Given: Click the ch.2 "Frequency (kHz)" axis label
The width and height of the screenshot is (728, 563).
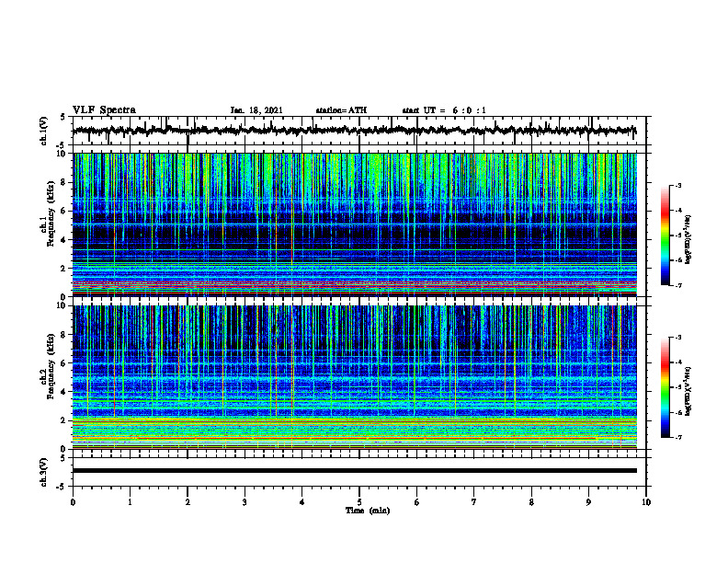Looking at the screenshot, I should click(51, 366).
